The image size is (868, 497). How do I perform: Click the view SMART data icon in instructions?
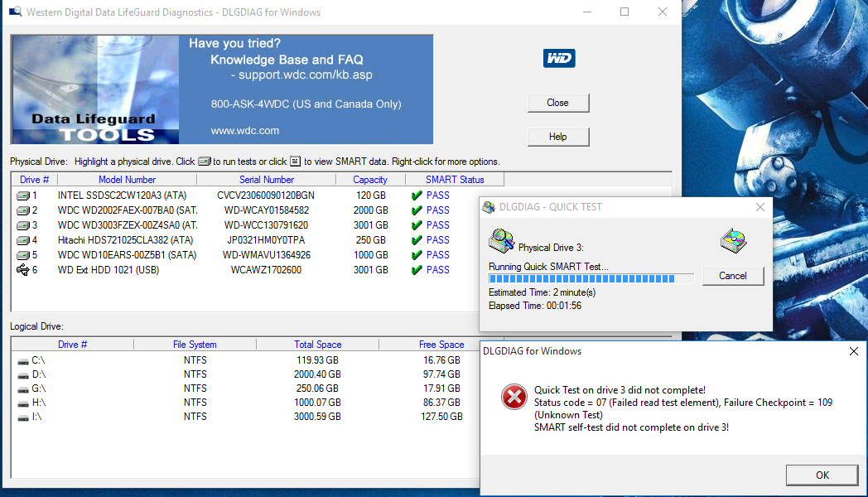tap(295, 161)
